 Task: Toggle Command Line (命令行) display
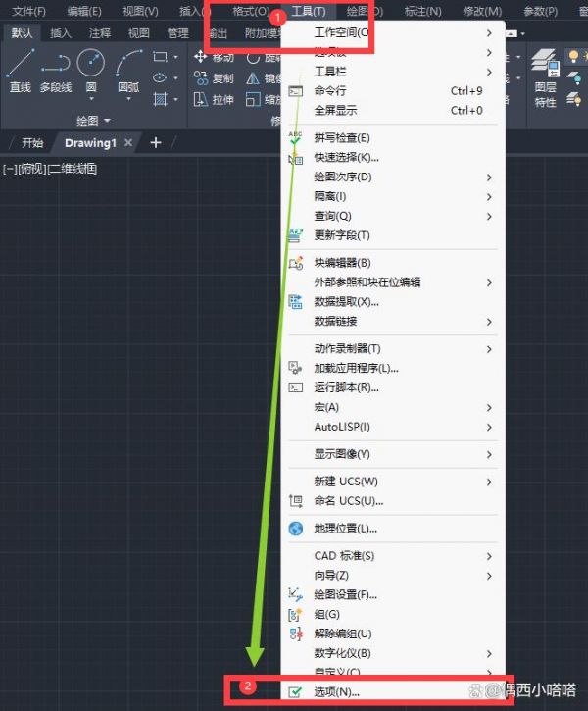point(329,91)
